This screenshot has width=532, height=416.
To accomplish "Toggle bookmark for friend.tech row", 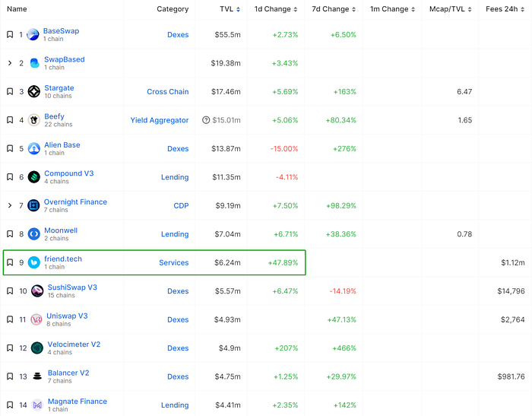I will pos(10,263).
